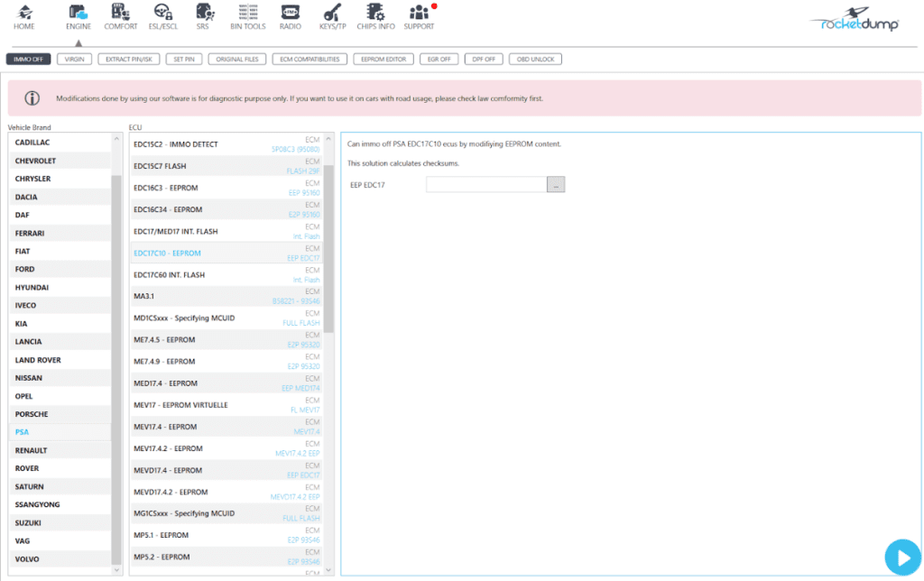This screenshot has width=924, height=581.
Task: Open the EXTRACT PIN/ISK tab
Action: click(128, 59)
